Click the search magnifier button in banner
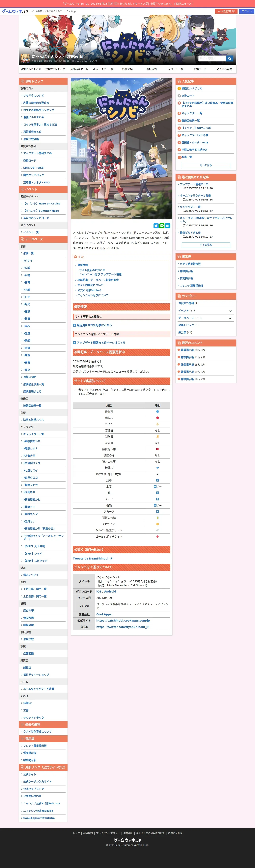The width and height of the screenshot is (255, 868). tap(229, 59)
